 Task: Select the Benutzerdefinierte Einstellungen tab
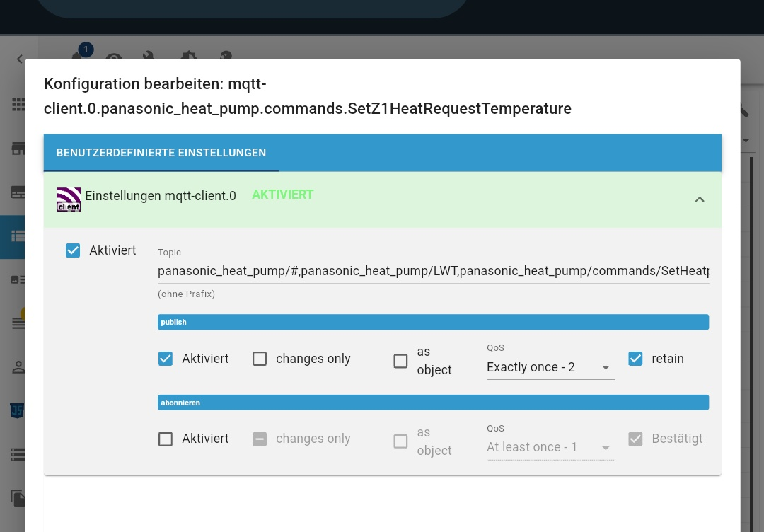point(161,153)
